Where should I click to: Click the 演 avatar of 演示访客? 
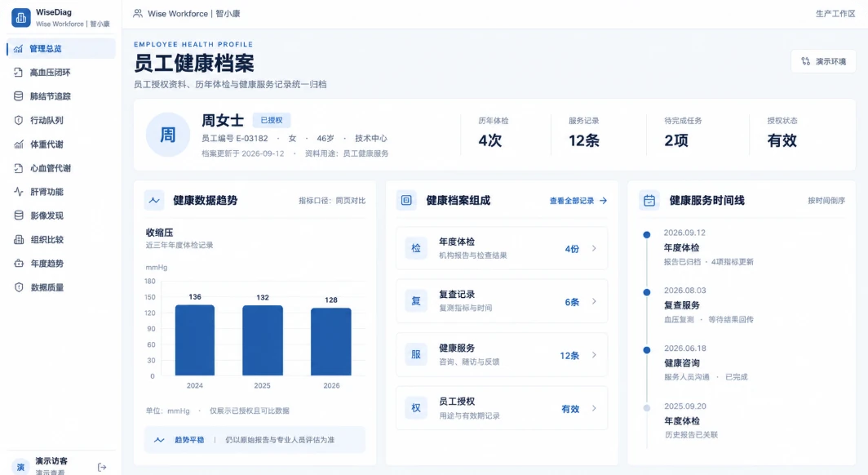click(x=20, y=468)
